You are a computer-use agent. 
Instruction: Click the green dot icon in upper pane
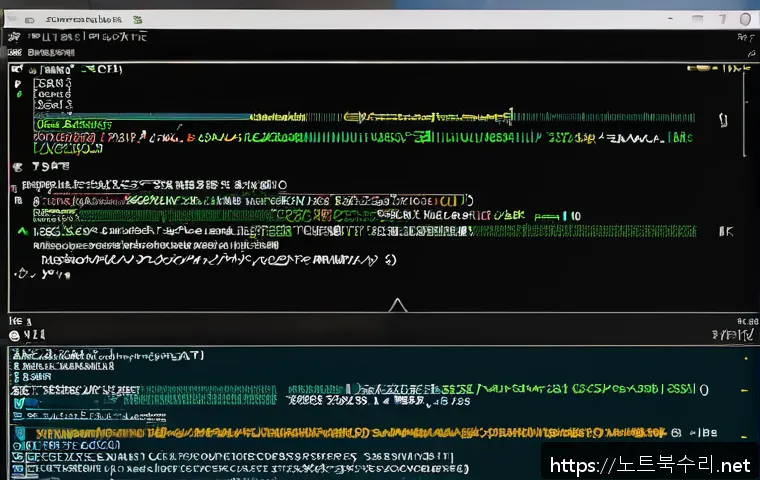19,95
